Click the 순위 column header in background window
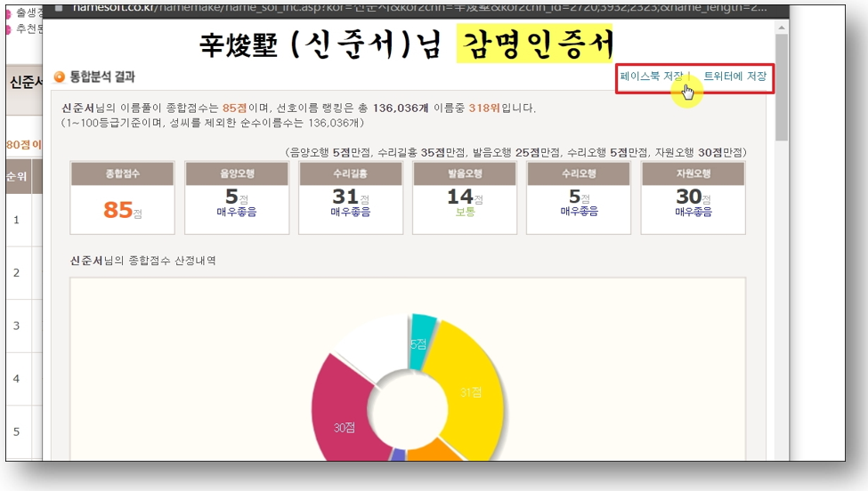 (17, 176)
